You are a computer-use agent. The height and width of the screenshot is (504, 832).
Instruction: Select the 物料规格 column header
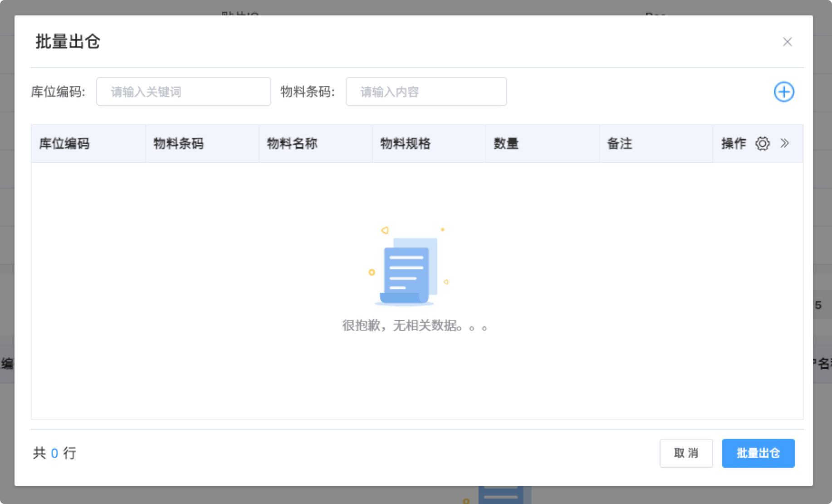tap(406, 144)
